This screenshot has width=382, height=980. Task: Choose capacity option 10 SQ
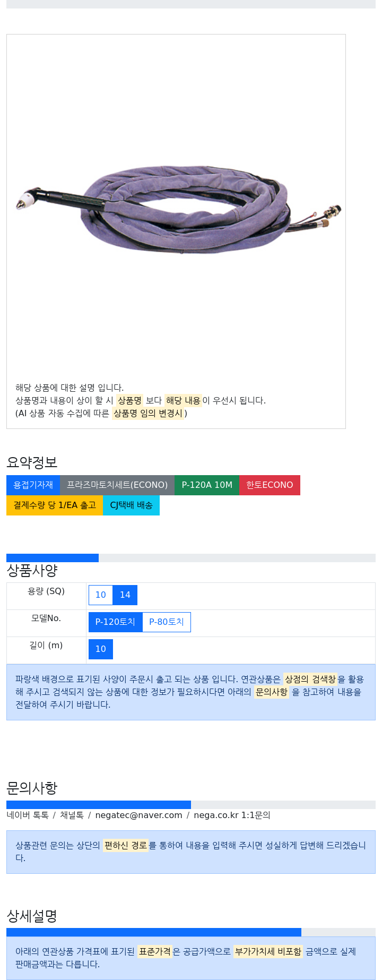[x=101, y=595]
